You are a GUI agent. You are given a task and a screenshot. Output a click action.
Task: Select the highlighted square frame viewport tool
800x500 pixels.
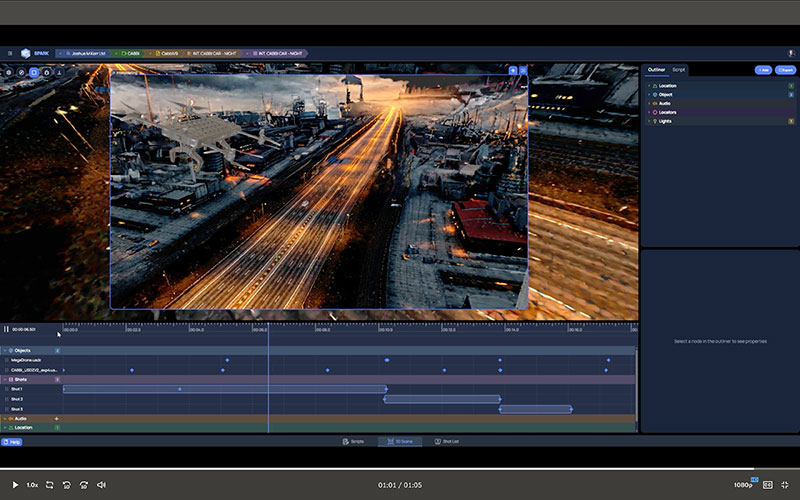point(34,72)
